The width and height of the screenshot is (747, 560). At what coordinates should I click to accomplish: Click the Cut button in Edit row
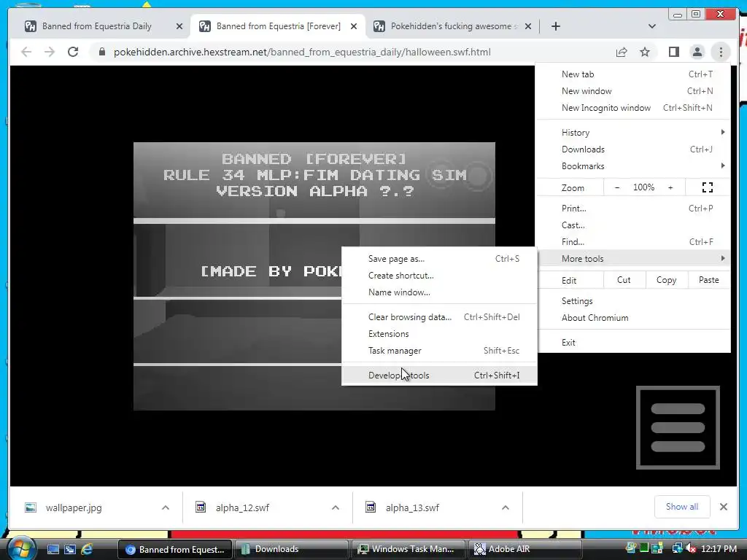click(624, 280)
